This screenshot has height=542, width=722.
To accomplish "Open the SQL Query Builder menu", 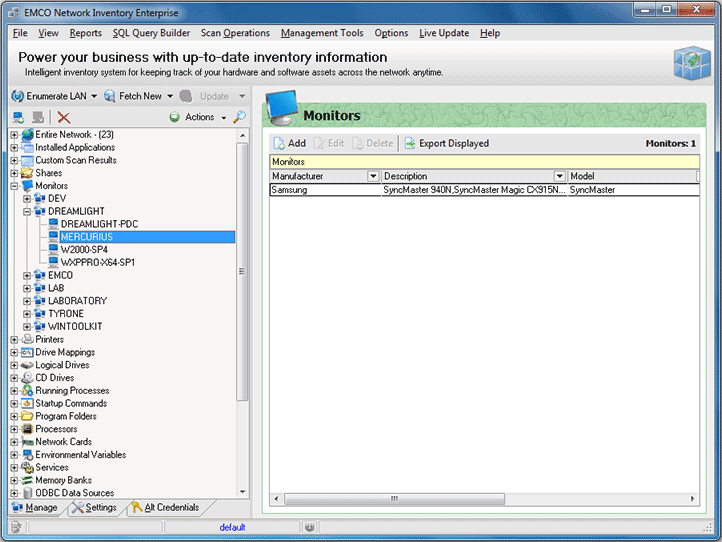I will [151, 33].
